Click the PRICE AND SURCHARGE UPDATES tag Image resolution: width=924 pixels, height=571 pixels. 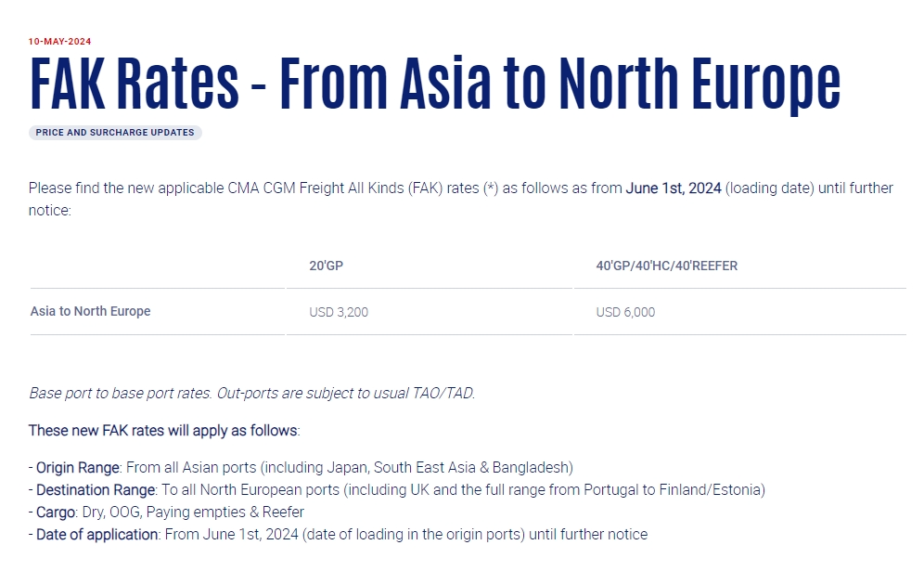[115, 133]
